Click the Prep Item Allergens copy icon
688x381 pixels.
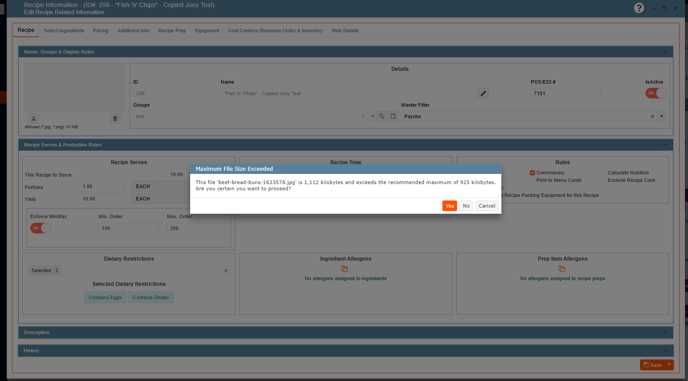pyautogui.click(x=561, y=269)
